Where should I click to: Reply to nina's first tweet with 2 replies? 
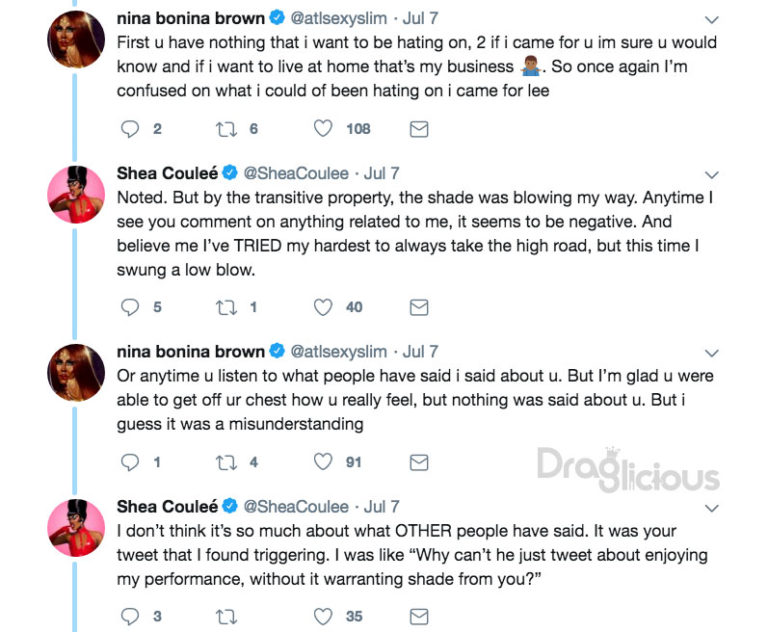pyautogui.click(x=130, y=129)
